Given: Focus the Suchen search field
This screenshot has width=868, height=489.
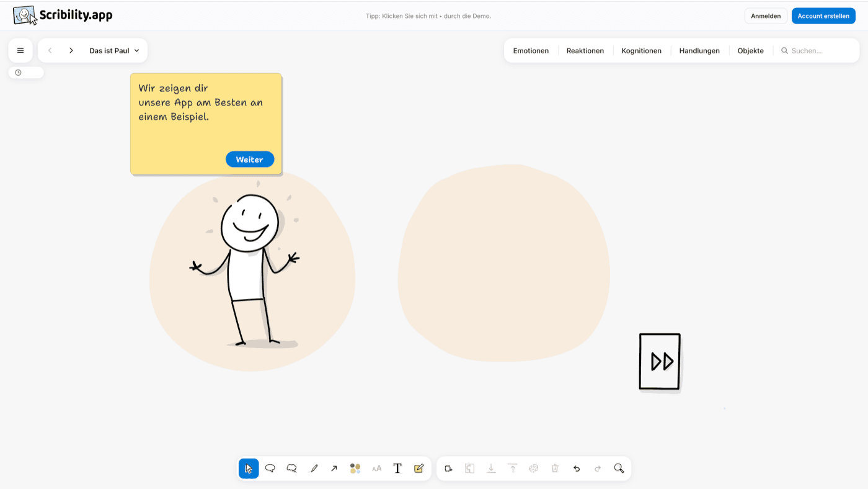Looking at the screenshot, I should 817,51.
